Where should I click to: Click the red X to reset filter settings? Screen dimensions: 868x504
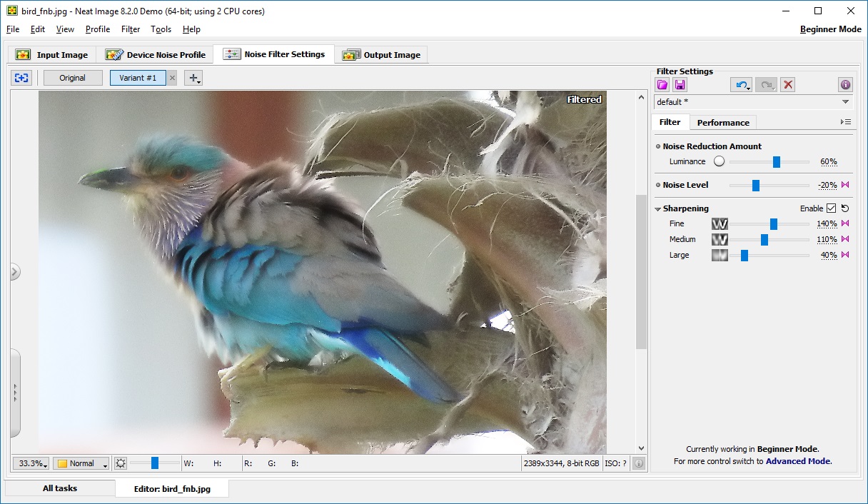(x=787, y=84)
